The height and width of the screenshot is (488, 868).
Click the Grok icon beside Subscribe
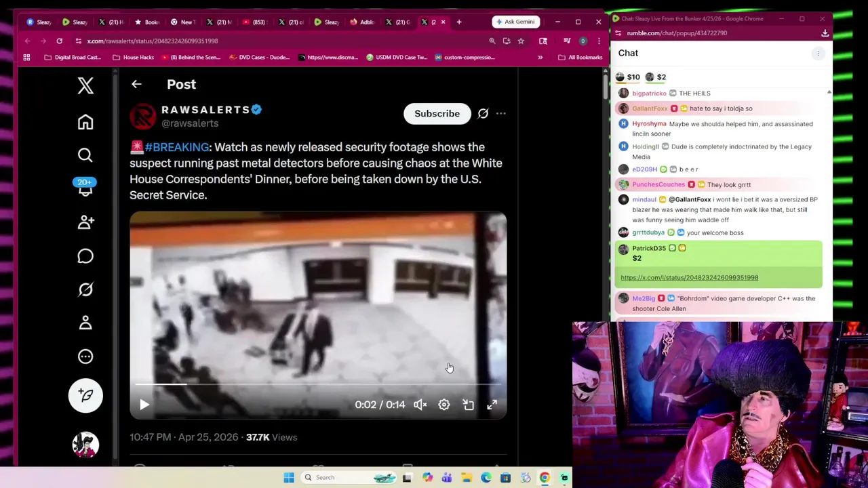coord(483,114)
